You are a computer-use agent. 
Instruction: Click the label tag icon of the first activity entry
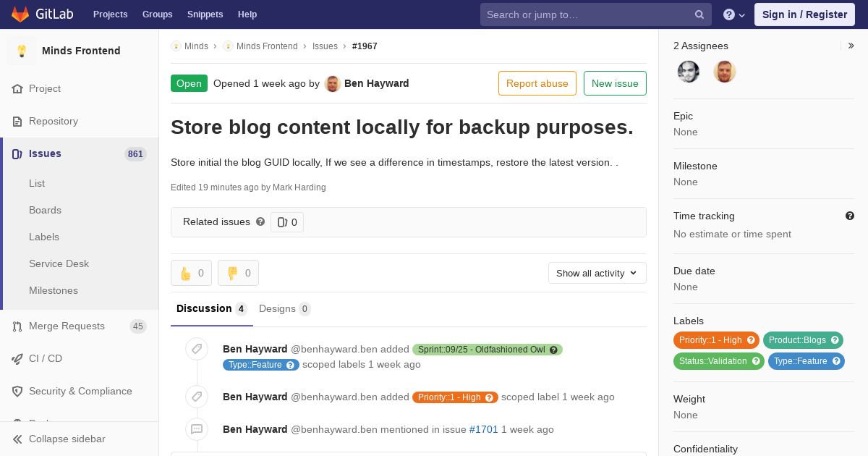coord(197,349)
